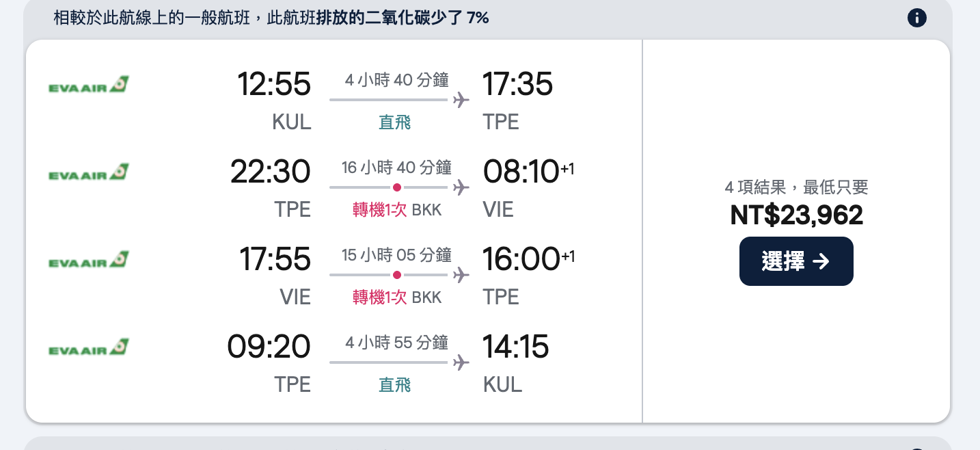980x450 pixels.
Task: Click airplane icon on the 22:30 flight row
Action: pyautogui.click(x=461, y=187)
